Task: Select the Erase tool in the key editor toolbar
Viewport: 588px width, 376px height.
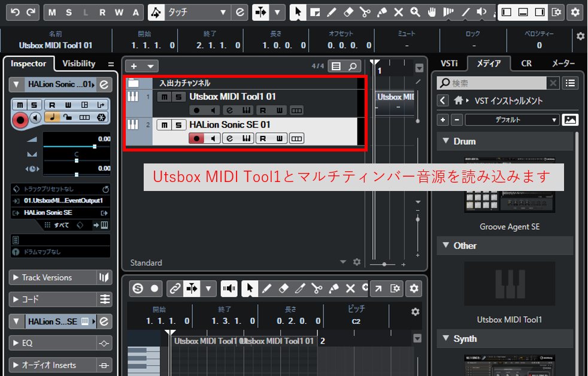Action: click(283, 288)
